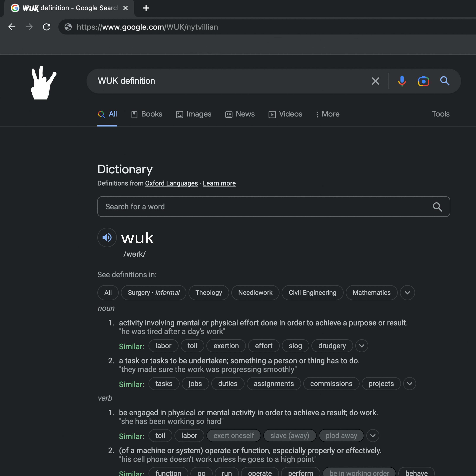Clear the search box with X icon

click(x=375, y=81)
